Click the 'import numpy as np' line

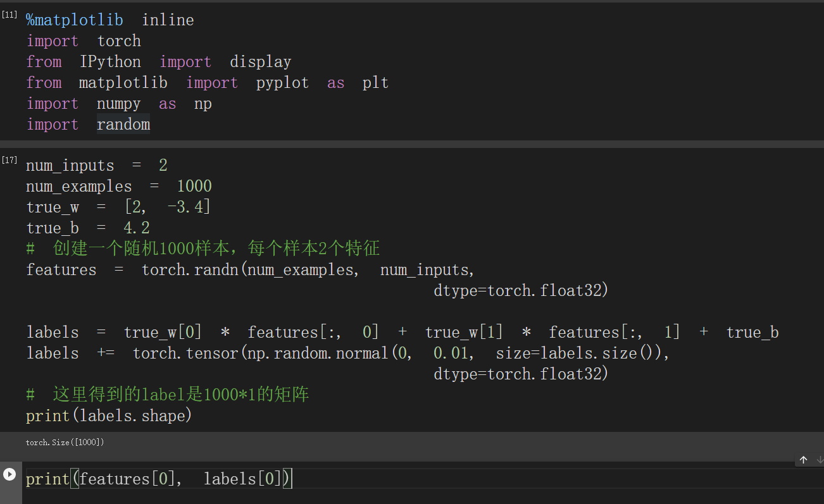click(x=119, y=104)
